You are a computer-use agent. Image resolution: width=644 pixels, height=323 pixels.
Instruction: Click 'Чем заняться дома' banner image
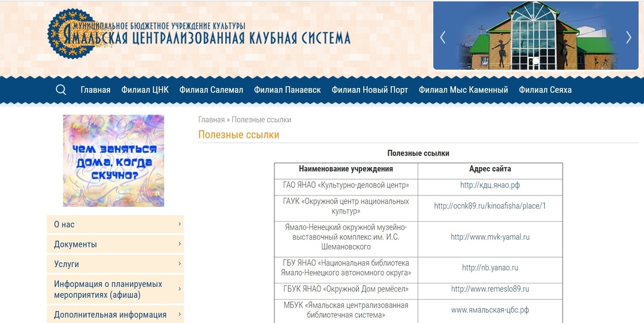point(113,161)
